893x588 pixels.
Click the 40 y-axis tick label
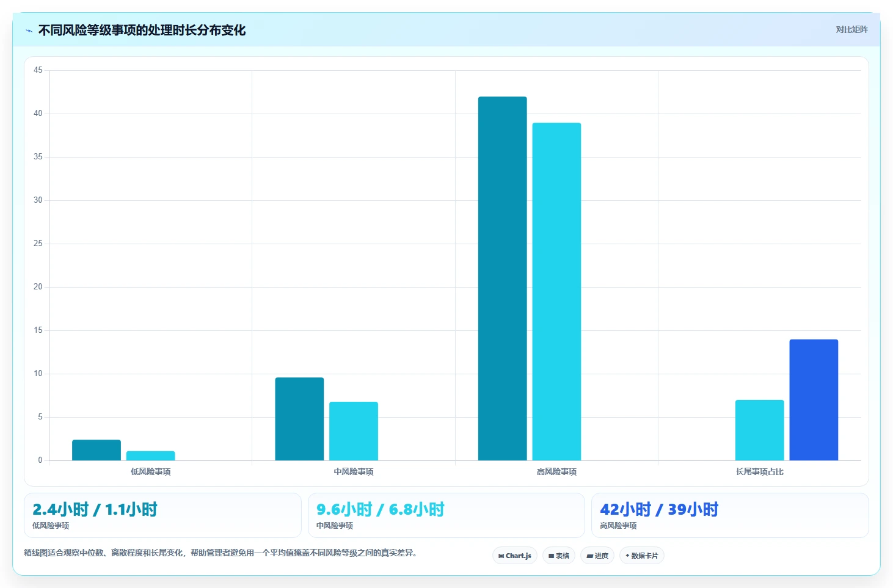38,114
